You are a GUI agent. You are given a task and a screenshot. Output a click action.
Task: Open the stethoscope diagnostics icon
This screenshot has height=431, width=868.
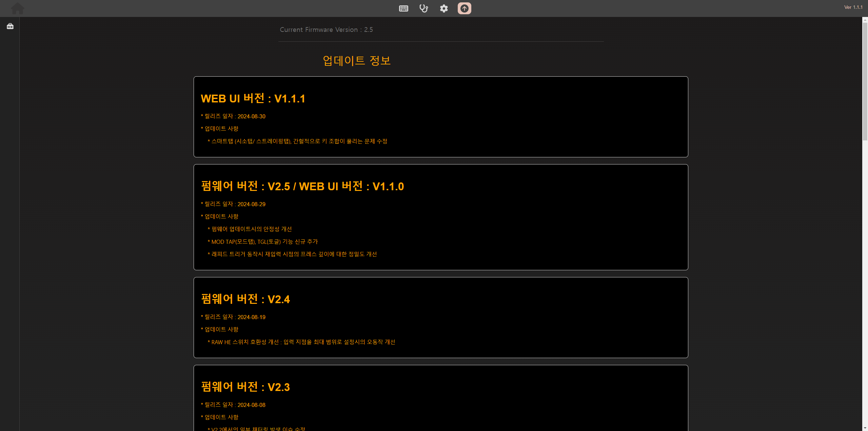[424, 8]
